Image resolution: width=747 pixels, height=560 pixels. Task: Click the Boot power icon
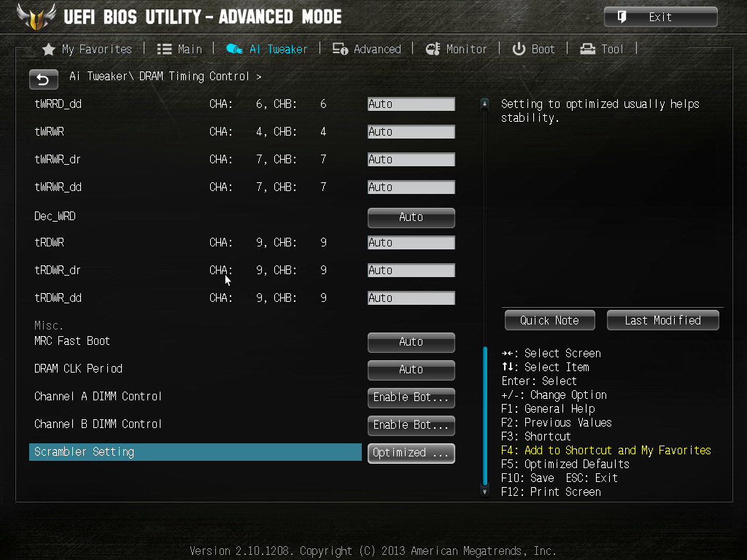pyautogui.click(x=519, y=49)
